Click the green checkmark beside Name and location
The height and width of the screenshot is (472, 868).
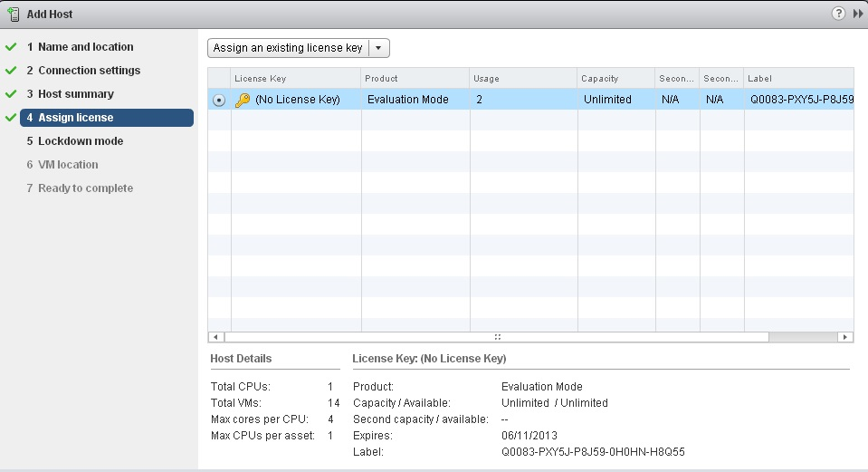11,47
